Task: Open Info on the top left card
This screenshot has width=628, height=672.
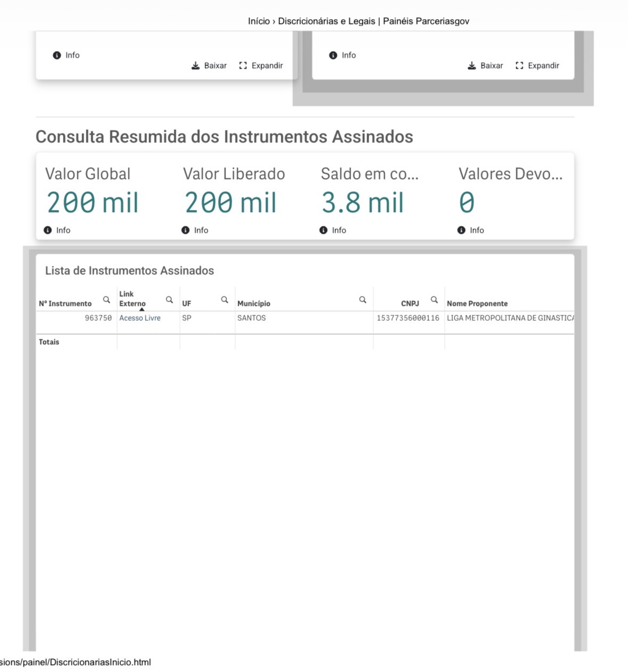Action: (67, 55)
